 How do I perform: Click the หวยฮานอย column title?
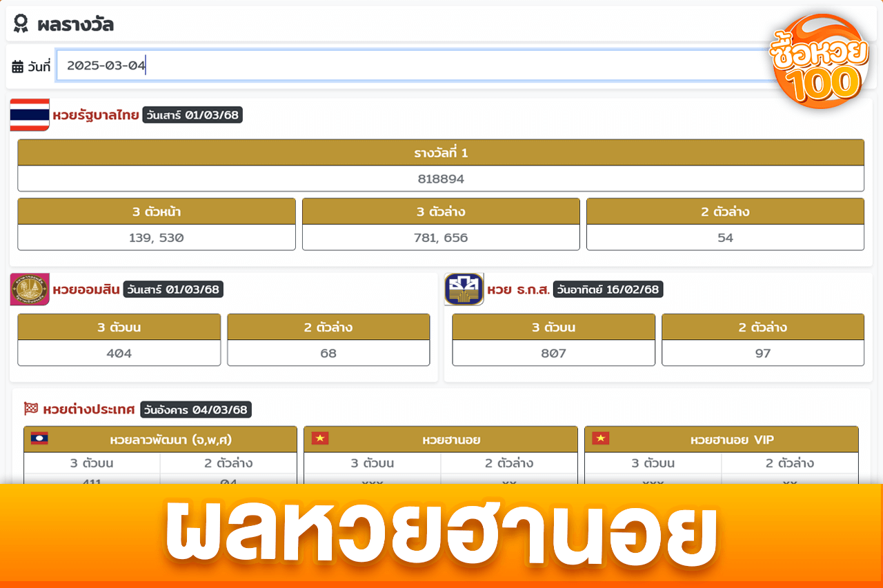tap(451, 439)
